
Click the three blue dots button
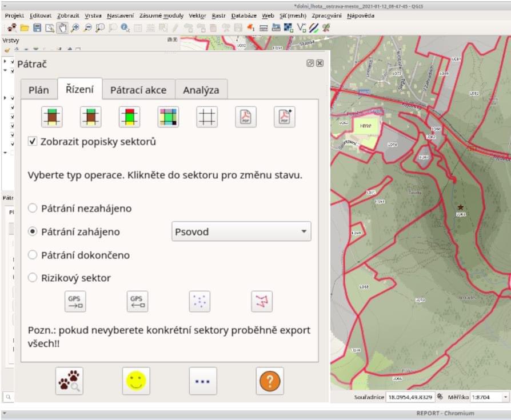pyautogui.click(x=203, y=381)
